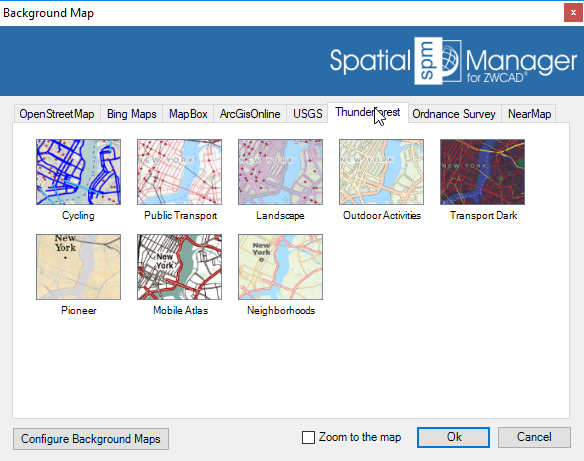Switch to the NearMap tab
The height and width of the screenshot is (461, 584).
pyautogui.click(x=529, y=114)
